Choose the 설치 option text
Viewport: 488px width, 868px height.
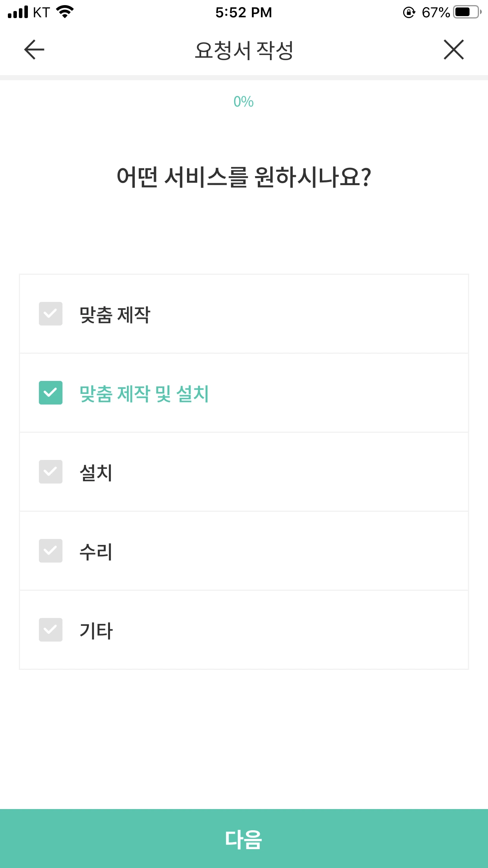96,473
